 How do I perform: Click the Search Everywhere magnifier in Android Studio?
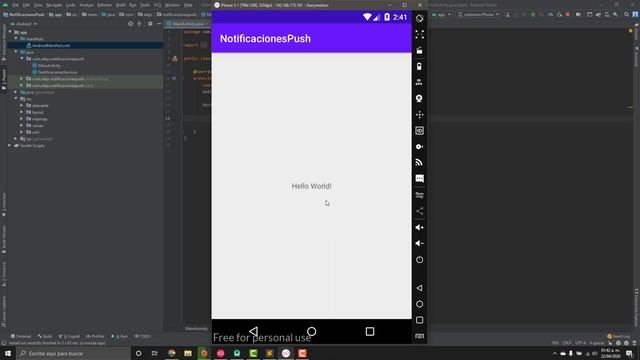coord(627,14)
